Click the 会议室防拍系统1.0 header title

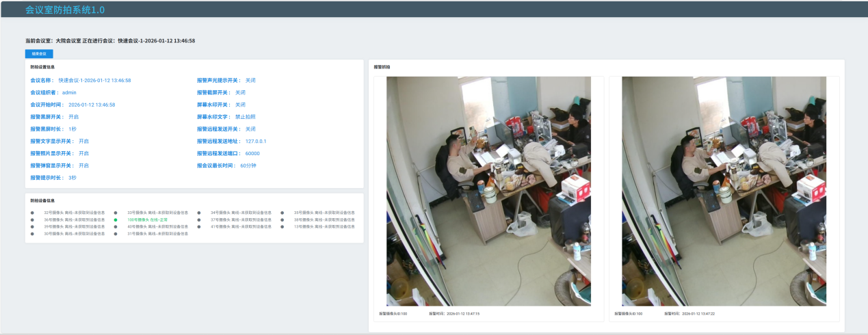click(x=65, y=10)
